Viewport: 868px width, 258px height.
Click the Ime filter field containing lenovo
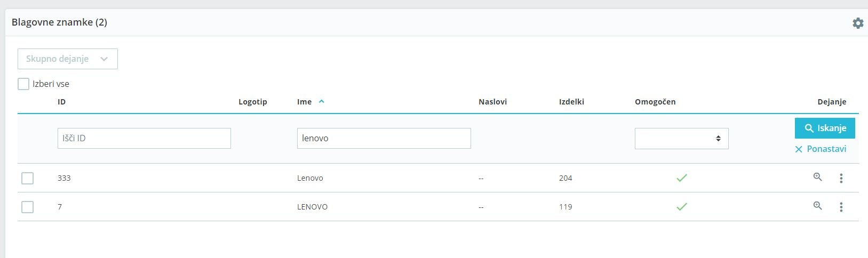pyautogui.click(x=384, y=138)
